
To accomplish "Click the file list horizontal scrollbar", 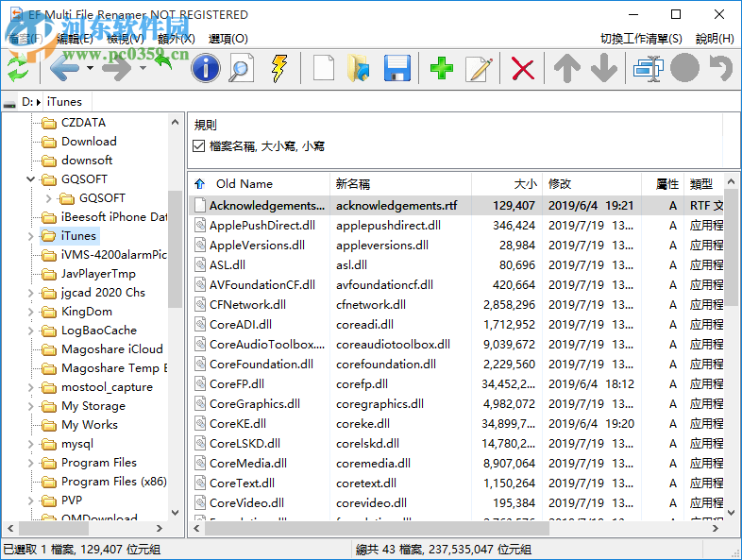I will click(x=378, y=528).
